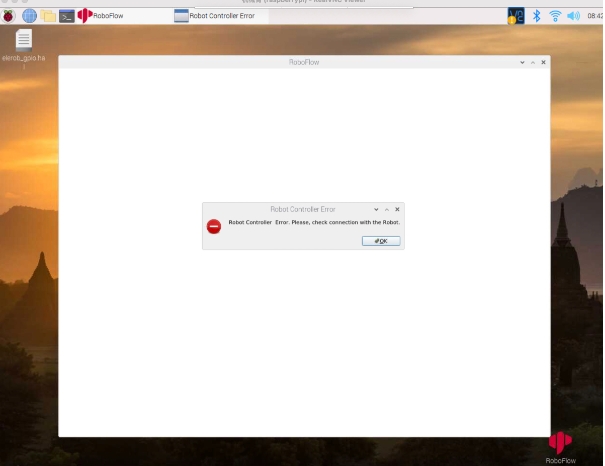605x466 pixels.
Task: Close the Robot Controller Error dialog
Action: pyautogui.click(x=397, y=209)
